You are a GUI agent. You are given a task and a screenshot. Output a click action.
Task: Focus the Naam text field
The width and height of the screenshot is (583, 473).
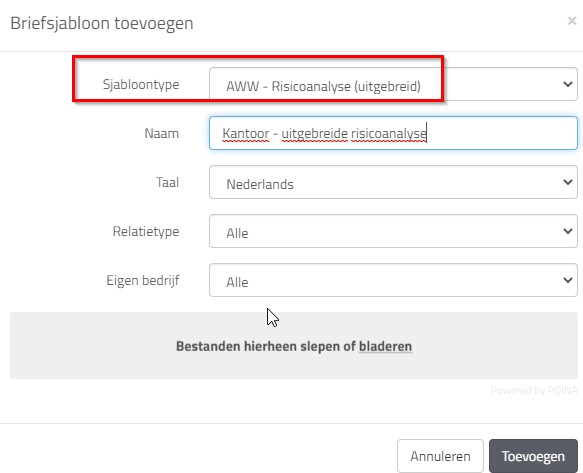pyautogui.click(x=393, y=133)
